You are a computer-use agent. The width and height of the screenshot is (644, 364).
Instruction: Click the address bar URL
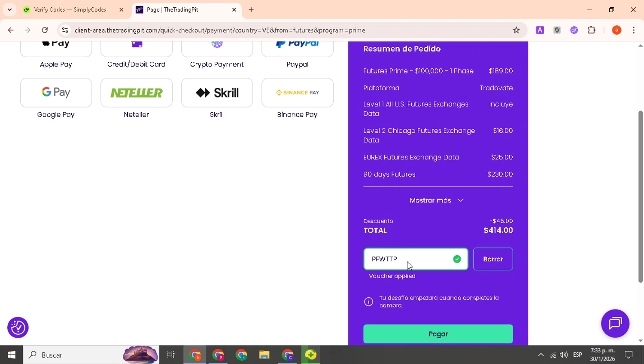coord(220,30)
